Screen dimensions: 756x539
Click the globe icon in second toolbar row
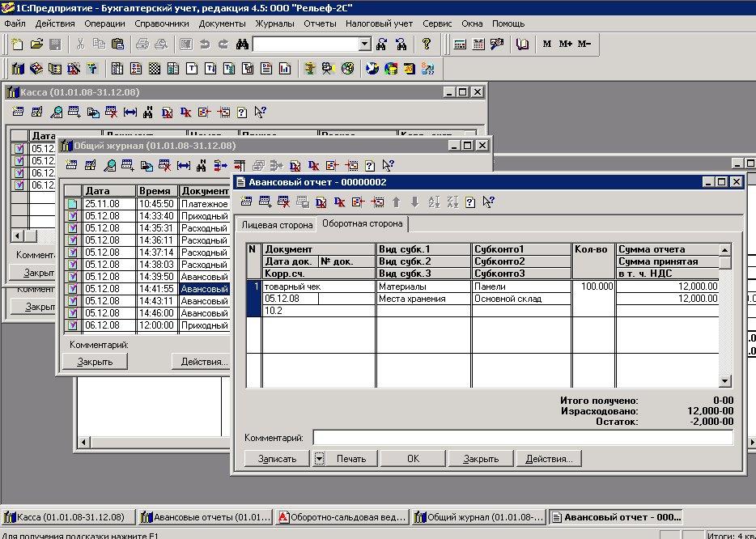click(x=372, y=69)
